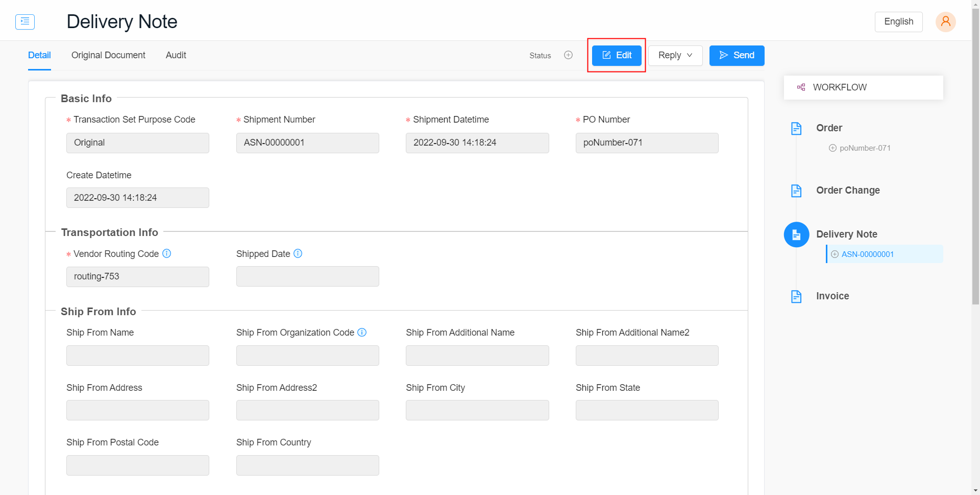Click the Shipment Datetime field
Screen dimensions: 980x495
coord(477,143)
